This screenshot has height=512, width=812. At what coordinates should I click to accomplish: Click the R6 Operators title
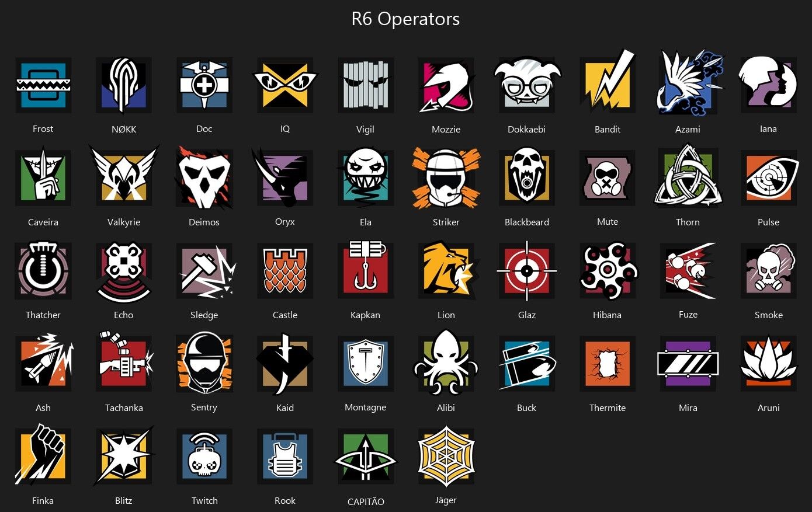point(405,19)
